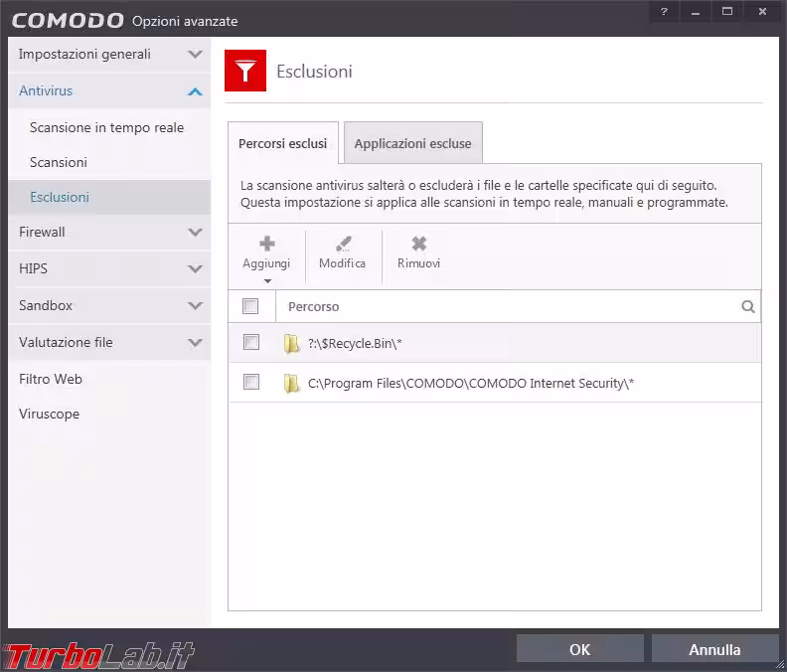Switch to Applicazioni escluse tab
Viewport: 787px width, 672px height.
(413, 143)
